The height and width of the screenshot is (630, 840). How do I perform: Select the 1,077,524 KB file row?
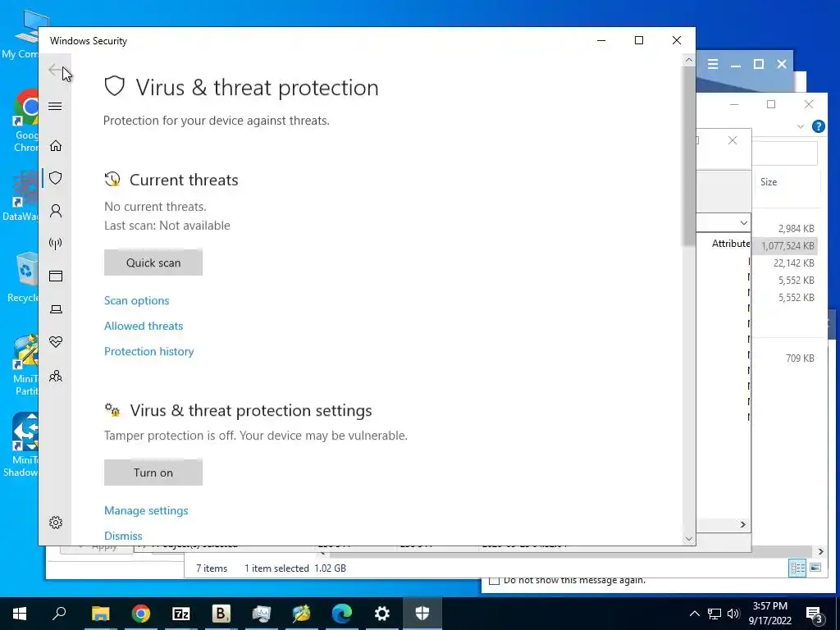785,246
